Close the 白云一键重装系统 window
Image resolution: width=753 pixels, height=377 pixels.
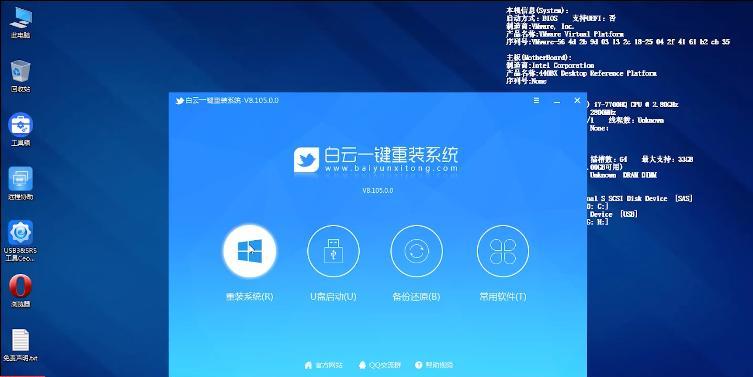(577, 100)
